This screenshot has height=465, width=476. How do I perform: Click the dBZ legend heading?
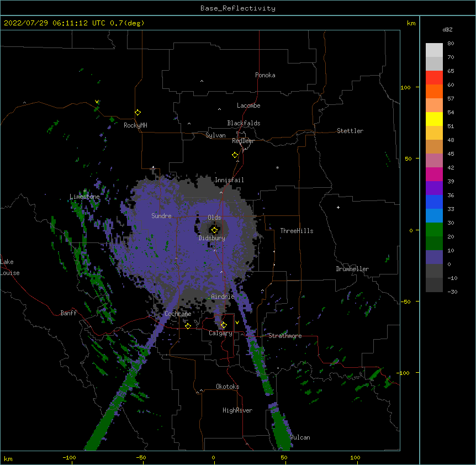click(x=447, y=30)
